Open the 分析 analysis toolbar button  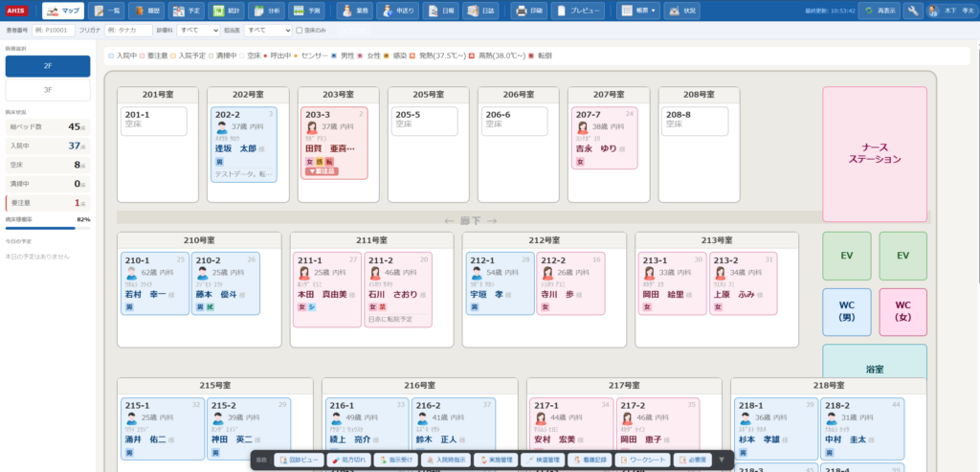coord(266,11)
